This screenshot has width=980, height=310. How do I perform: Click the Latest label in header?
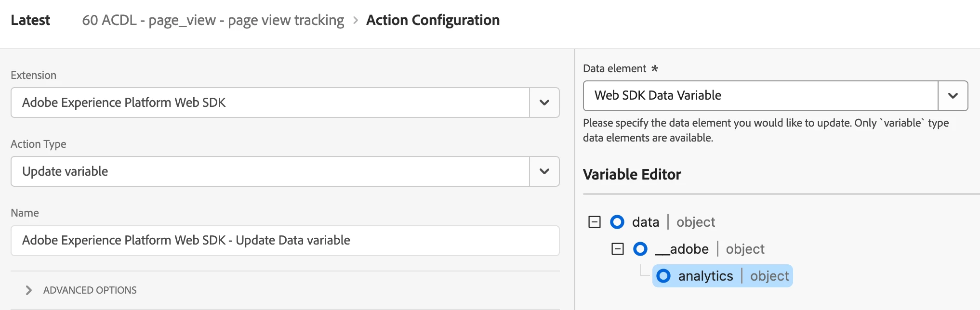pyautogui.click(x=30, y=20)
